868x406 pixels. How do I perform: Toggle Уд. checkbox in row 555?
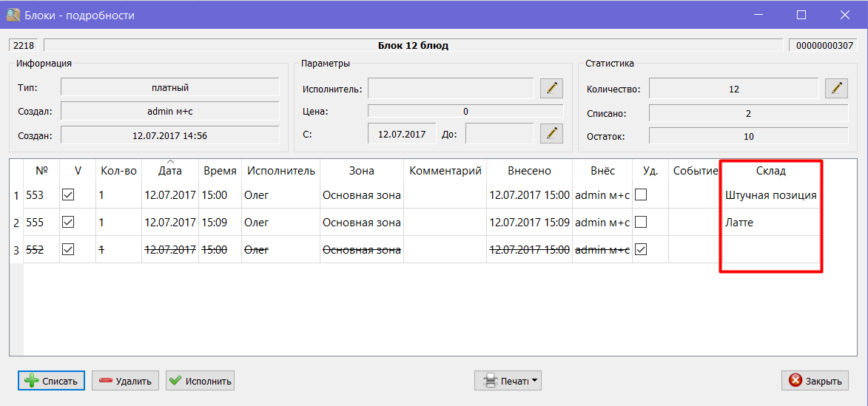(x=641, y=222)
